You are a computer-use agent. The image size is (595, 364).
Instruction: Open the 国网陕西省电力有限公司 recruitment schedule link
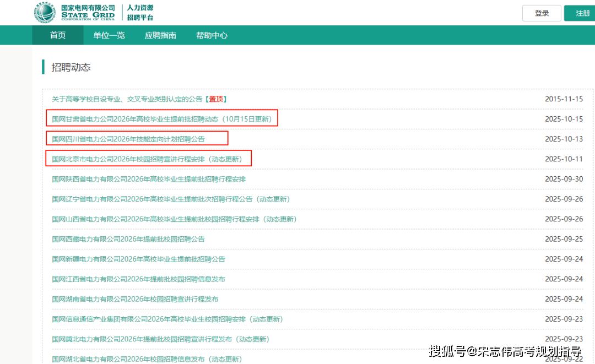point(149,179)
